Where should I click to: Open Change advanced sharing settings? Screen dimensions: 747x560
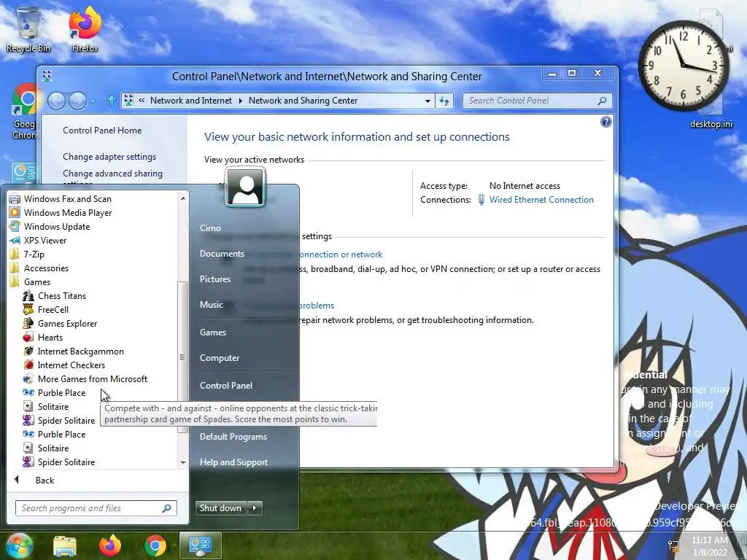[x=112, y=174]
